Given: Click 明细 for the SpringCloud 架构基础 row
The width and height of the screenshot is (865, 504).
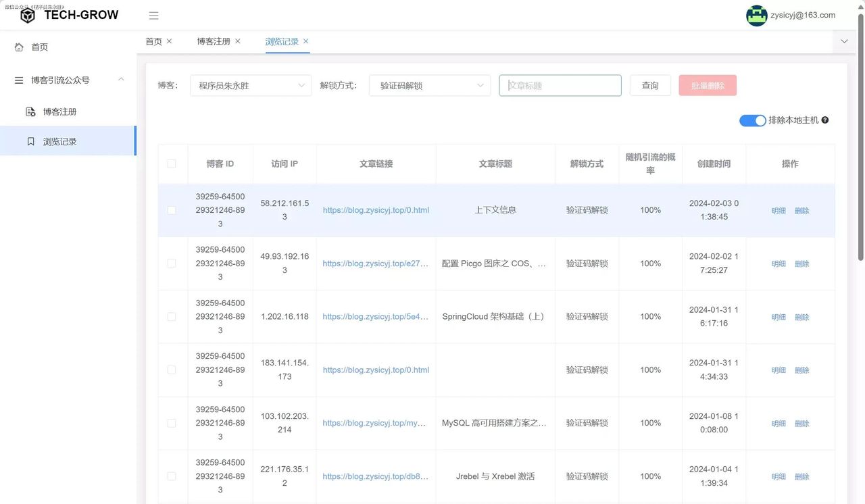Looking at the screenshot, I should [x=778, y=317].
